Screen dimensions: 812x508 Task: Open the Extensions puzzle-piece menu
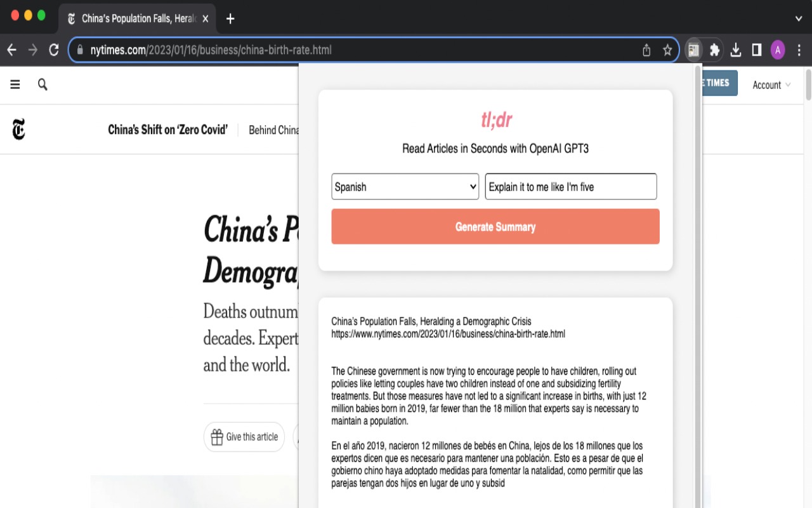click(714, 50)
